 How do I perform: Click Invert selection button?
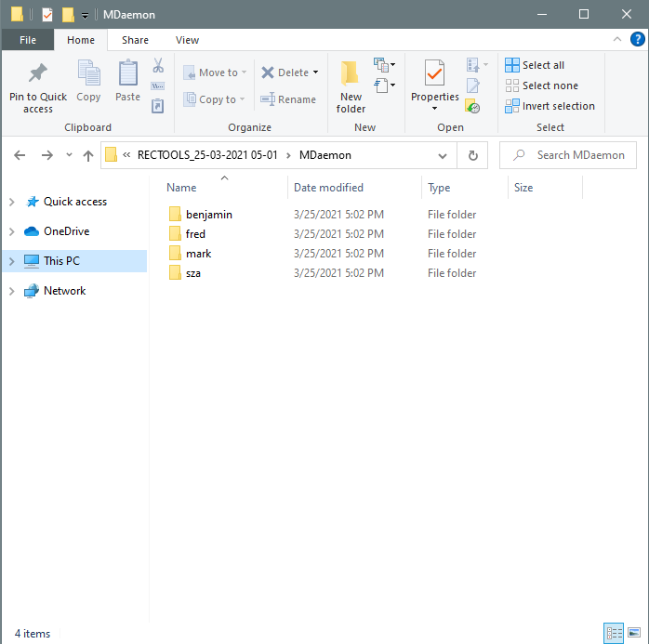coord(550,106)
